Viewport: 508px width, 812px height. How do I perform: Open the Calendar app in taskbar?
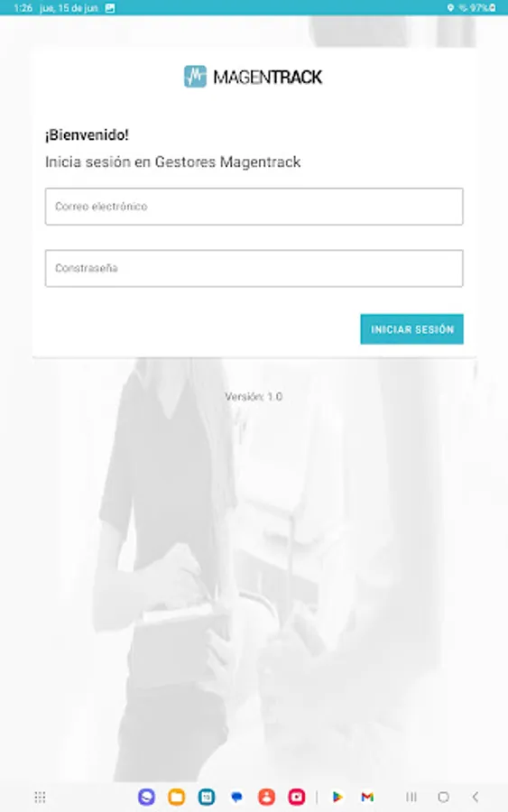click(x=207, y=797)
